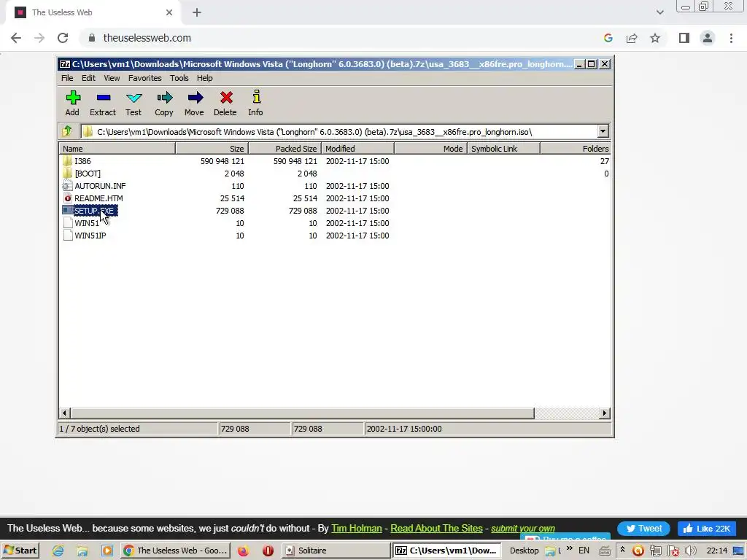Click the Tweet button
Screen dimensions: 747x560
click(x=643, y=529)
